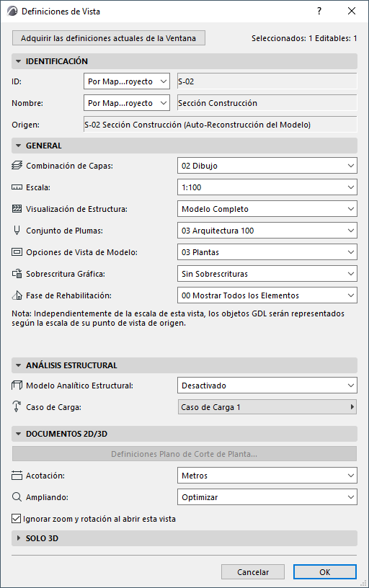
Task: Open the Acotación Metros dropdown
Action: click(267, 476)
